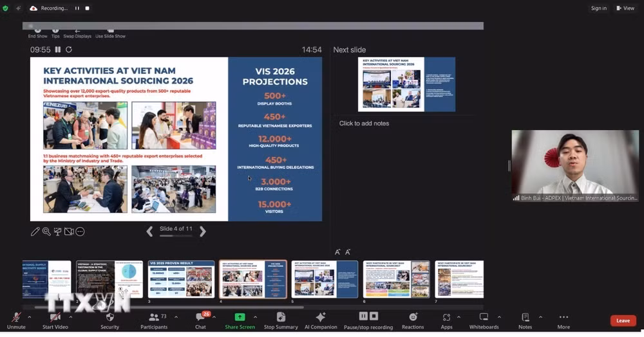Click the recording cloud icon
Image resolution: width=644 pixels, height=337 pixels.
pyautogui.click(x=33, y=8)
